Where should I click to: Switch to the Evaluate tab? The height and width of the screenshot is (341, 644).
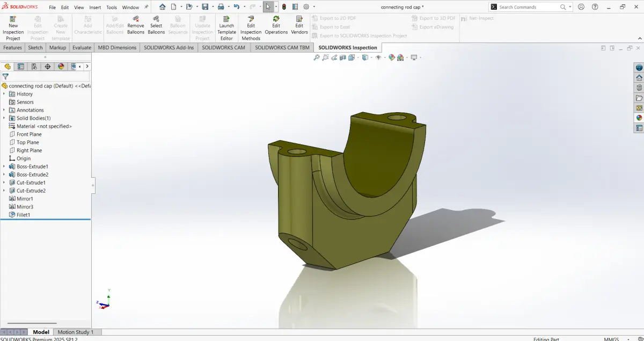(82, 47)
